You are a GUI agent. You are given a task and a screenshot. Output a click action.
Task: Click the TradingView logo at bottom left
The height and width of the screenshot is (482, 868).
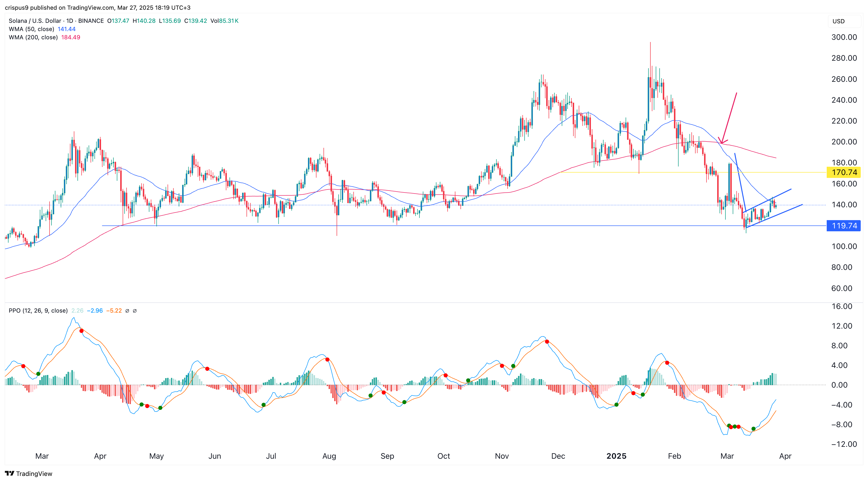[x=29, y=473]
